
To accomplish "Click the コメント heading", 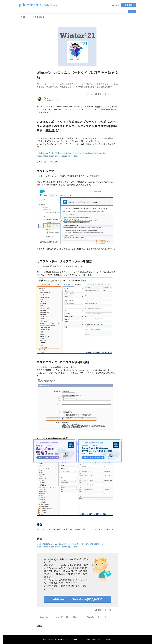I will (41, 626).
